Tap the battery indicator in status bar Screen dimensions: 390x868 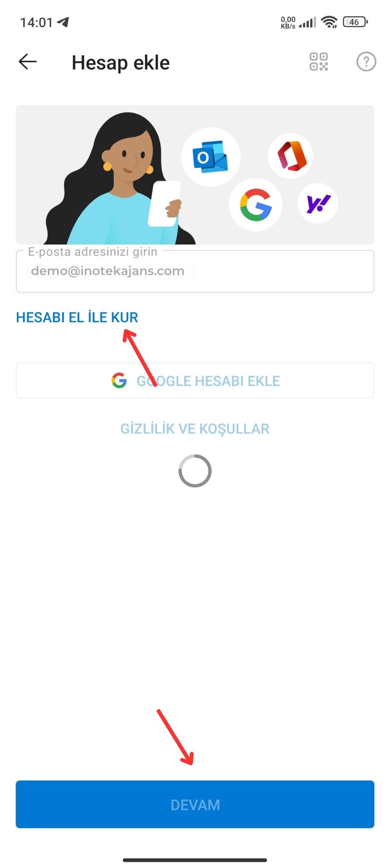(x=355, y=22)
